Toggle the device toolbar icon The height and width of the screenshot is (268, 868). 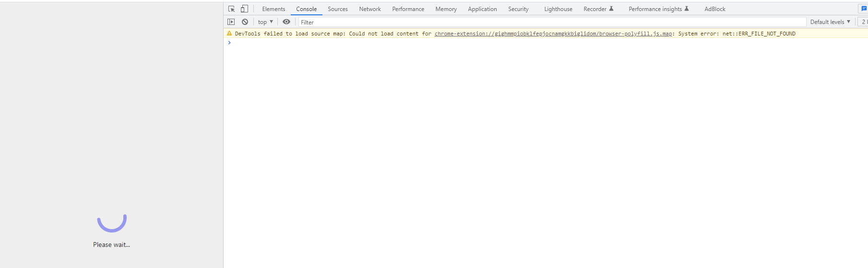tap(244, 9)
